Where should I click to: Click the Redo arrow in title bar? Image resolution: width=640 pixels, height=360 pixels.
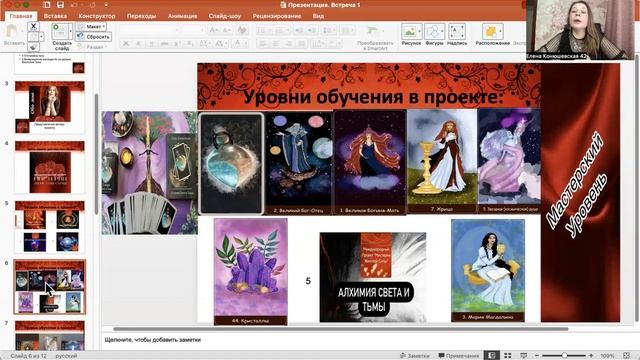coord(92,5)
